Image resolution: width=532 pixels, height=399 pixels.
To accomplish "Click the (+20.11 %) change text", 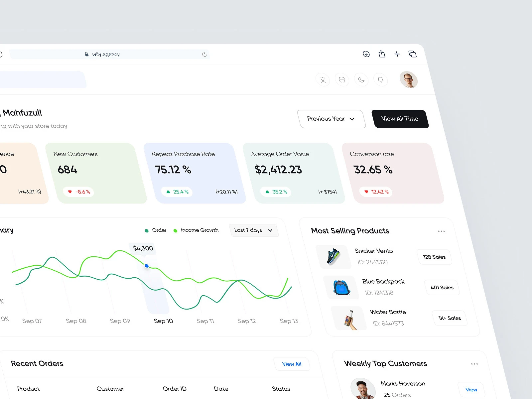I will pyautogui.click(x=226, y=192).
